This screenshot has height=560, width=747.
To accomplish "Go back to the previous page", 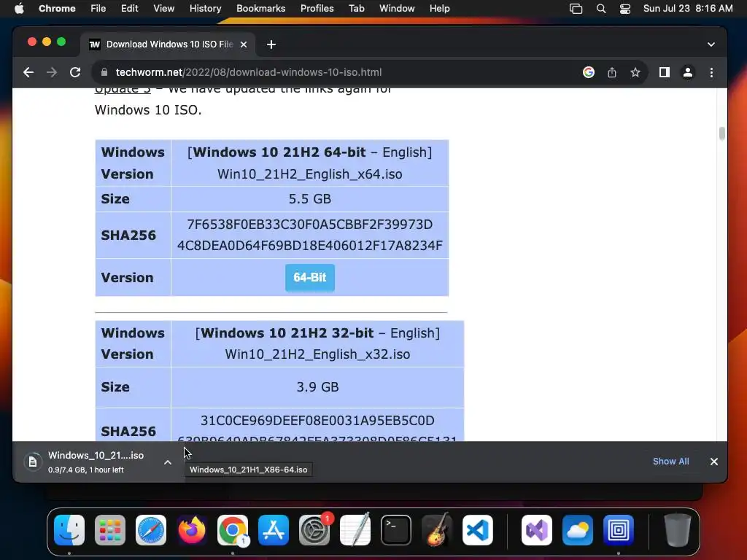I will point(28,72).
